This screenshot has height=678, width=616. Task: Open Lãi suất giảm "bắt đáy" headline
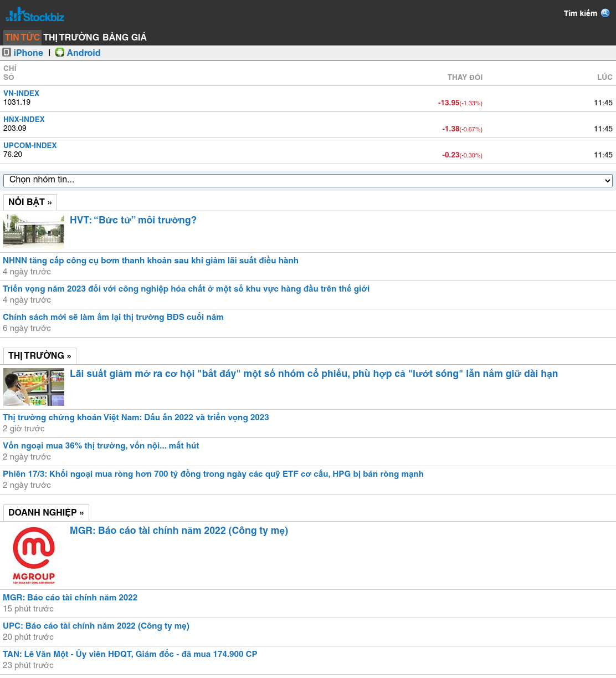click(x=314, y=374)
